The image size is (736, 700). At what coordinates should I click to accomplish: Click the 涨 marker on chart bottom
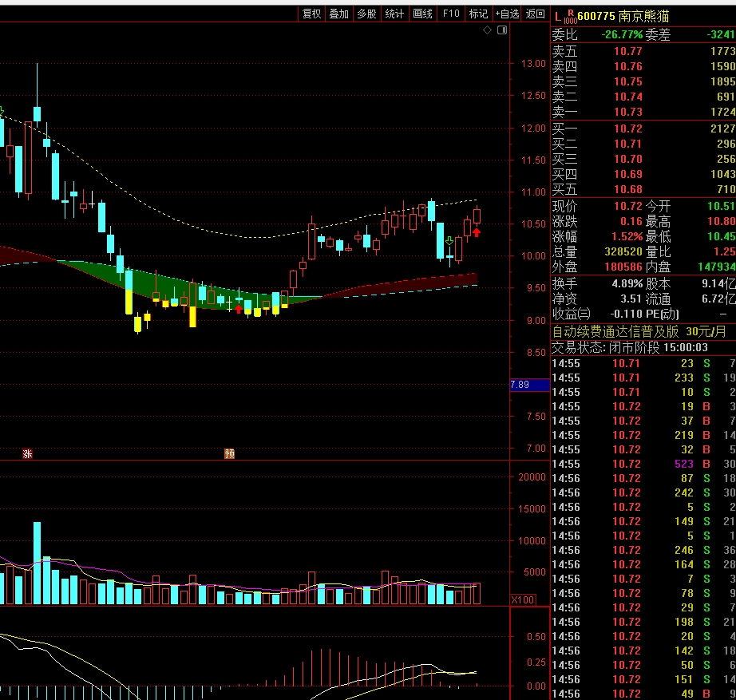pos(28,453)
